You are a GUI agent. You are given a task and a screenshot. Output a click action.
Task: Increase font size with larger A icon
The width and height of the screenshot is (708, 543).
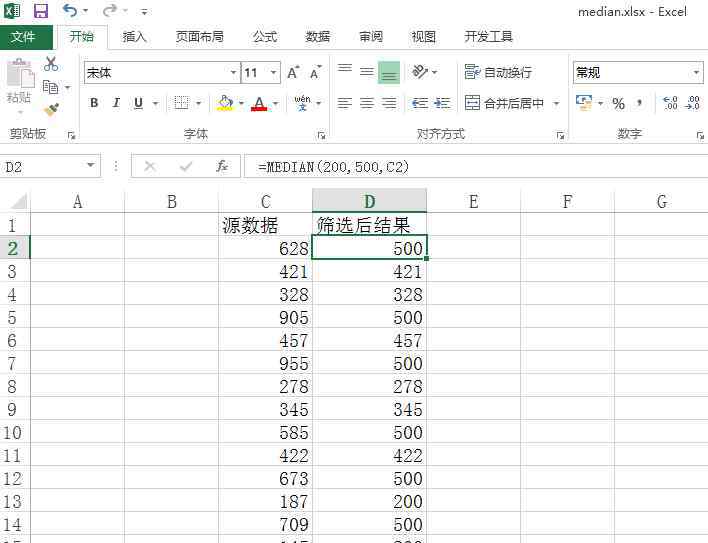click(293, 73)
